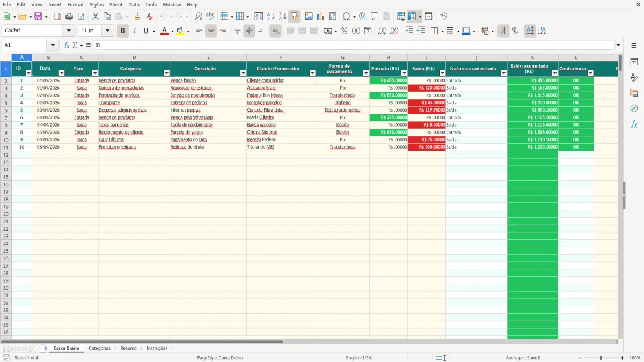644x362 pixels.
Task: Open the sidebar Styles panel
Action: pos(634,77)
